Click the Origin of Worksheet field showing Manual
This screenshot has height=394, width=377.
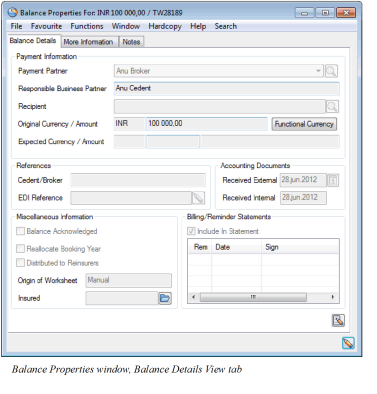click(129, 280)
